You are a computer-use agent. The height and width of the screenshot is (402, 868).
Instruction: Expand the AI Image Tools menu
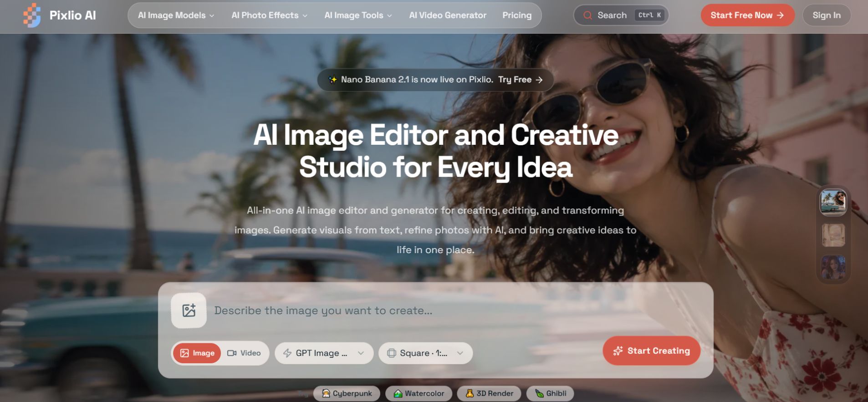358,15
